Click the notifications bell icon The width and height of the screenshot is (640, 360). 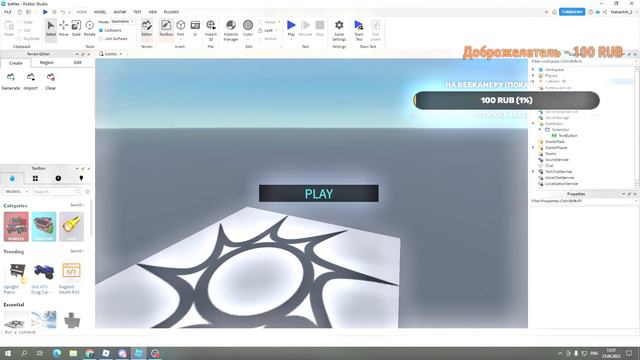tap(554, 12)
